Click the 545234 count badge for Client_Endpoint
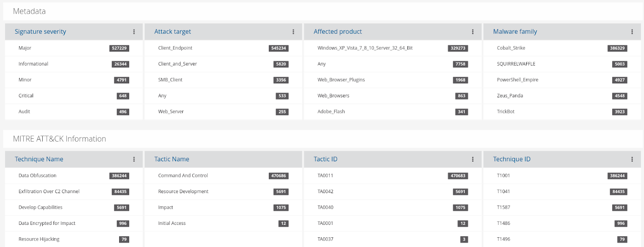The height and width of the screenshot is (247, 644). click(x=279, y=48)
